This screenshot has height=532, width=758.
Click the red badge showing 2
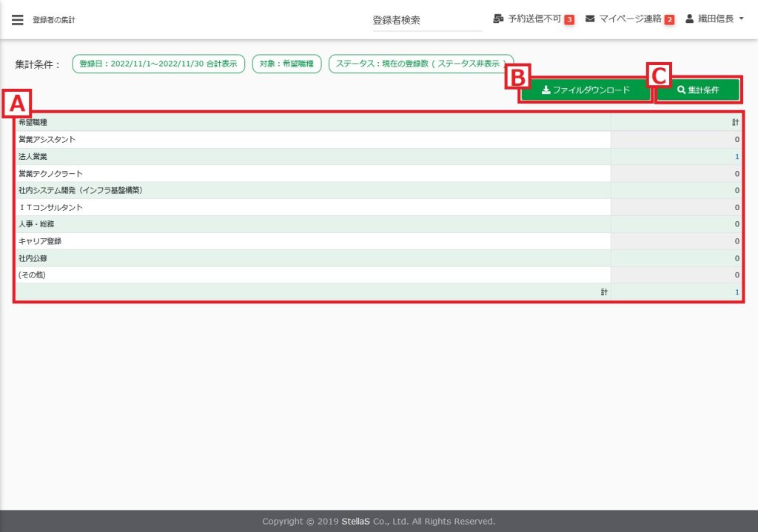(x=669, y=20)
